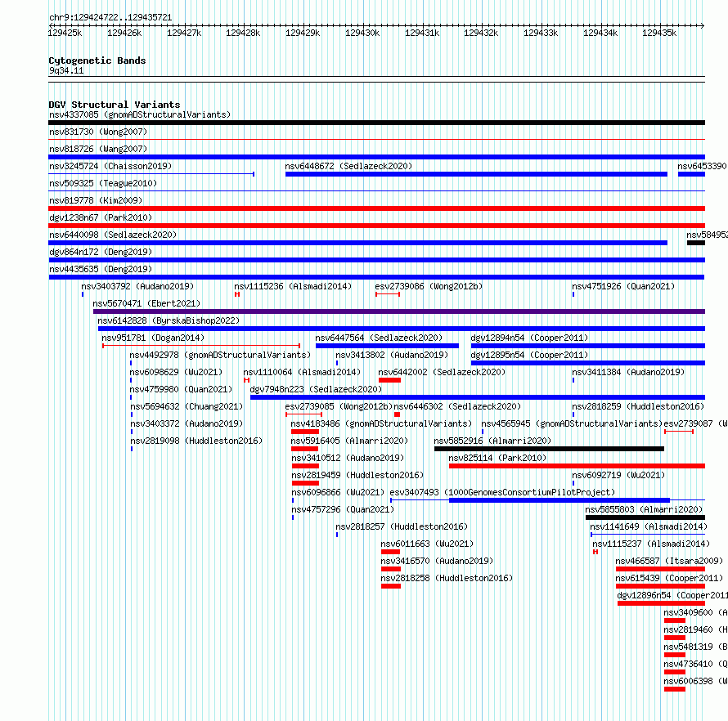Open esv3407493 (1000GenomesConsortiumPilotProject) variant
728x721 pixels.
pyautogui.click(x=502, y=492)
